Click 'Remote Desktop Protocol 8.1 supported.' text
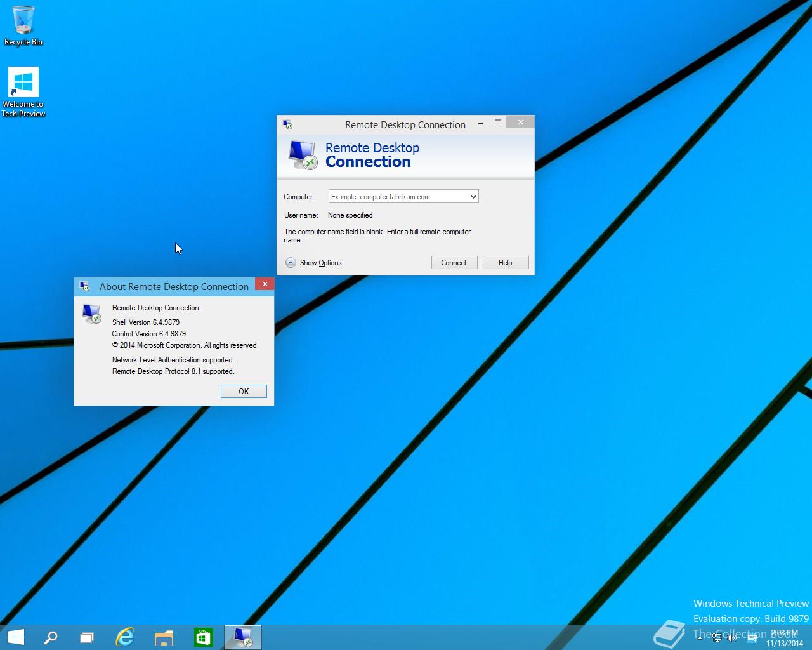Screen dimensions: 812x650 (173, 371)
